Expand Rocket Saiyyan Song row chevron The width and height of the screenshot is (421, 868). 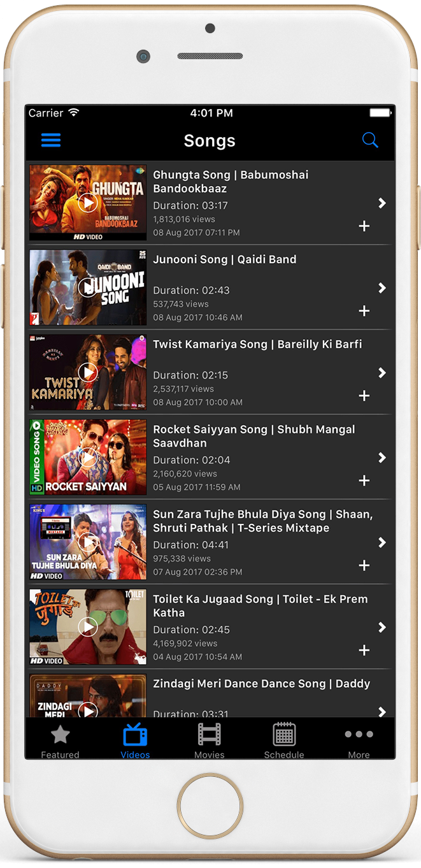(382, 458)
